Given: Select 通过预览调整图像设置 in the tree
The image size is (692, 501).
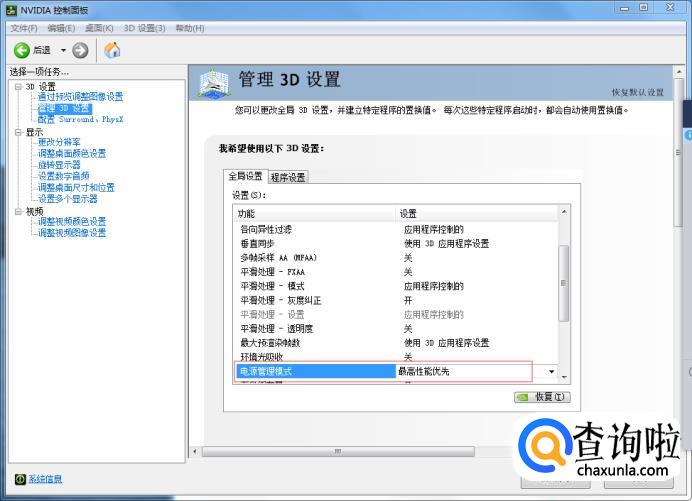Looking at the screenshot, I should click(x=80, y=97).
